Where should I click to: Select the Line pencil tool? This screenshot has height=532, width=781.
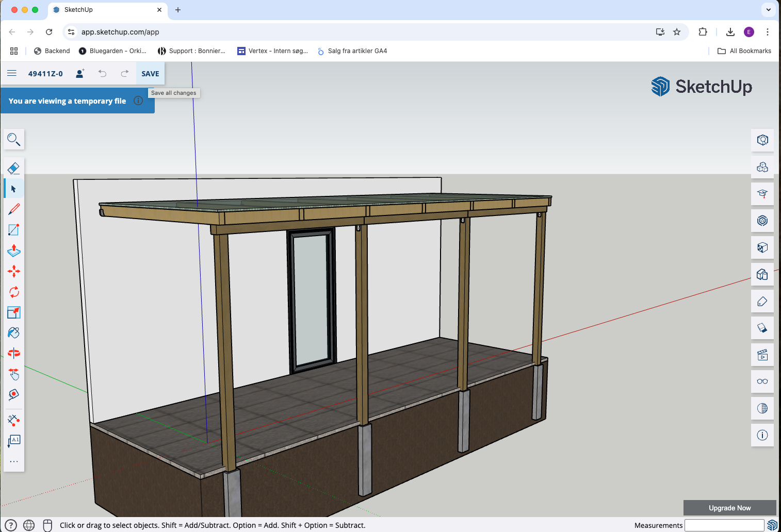14,209
